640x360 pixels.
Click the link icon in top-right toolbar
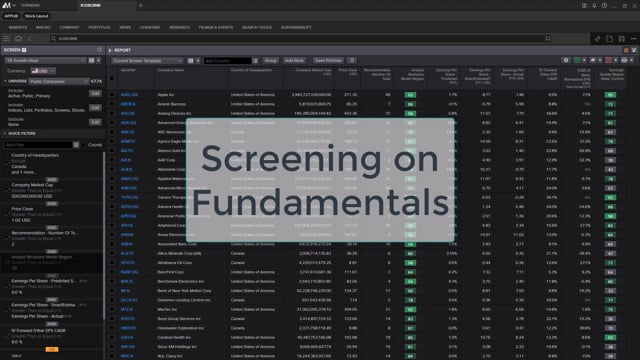click(x=598, y=38)
